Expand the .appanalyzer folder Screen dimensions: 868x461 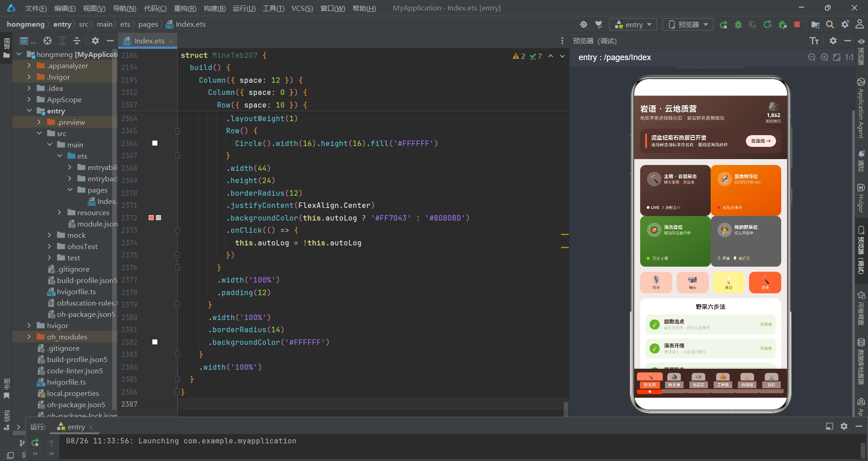pyautogui.click(x=29, y=66)
